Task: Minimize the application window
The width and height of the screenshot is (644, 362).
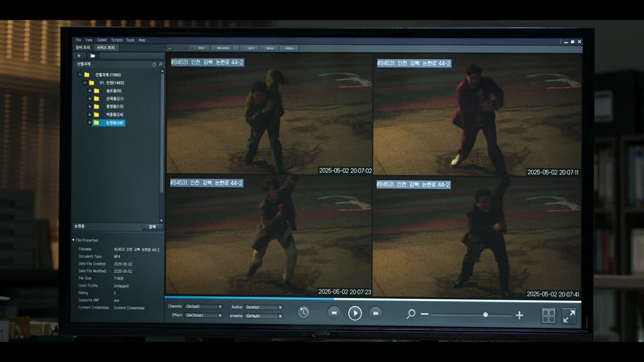Action: click(566, 42)
